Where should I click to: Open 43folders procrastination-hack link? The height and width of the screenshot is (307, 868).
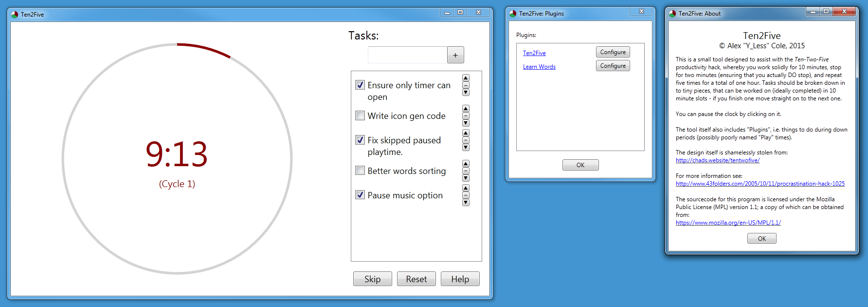(760, 184)
